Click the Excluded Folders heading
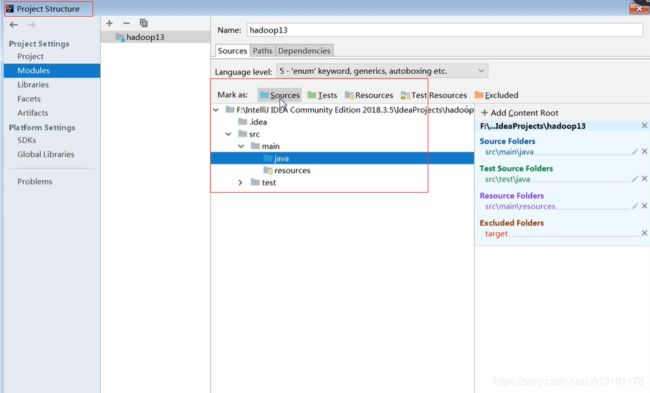The image size is (650, 393). coord(512,223)
